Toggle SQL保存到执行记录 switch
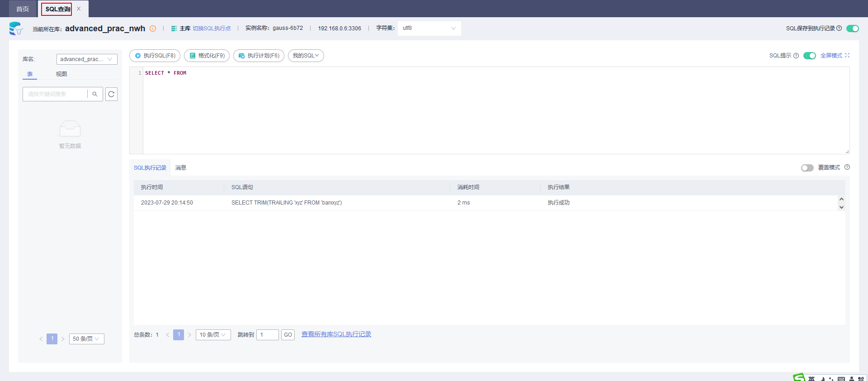Screen dimensions: 868x381 853,29
